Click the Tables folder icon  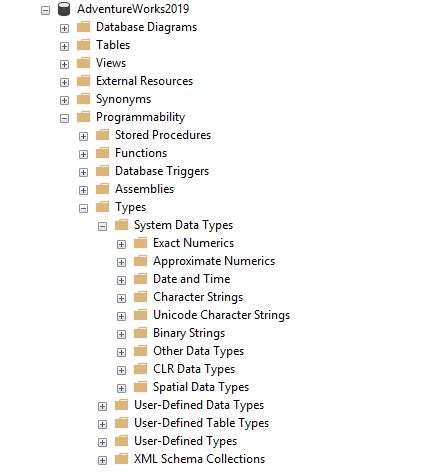83,44
